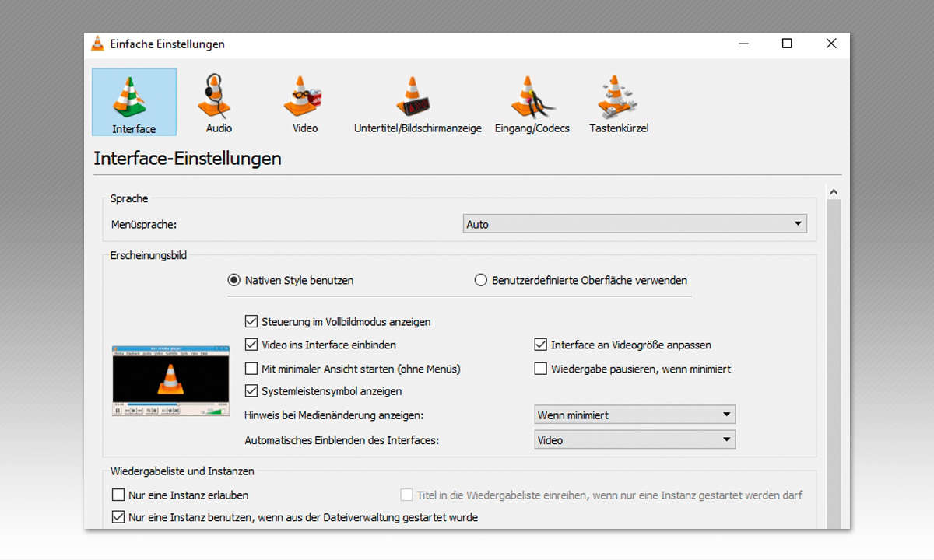Open Automatisches Einblenden des Interfaces dropdown
The height and width of the screenshot is (560, 934).
click(634, 439)
